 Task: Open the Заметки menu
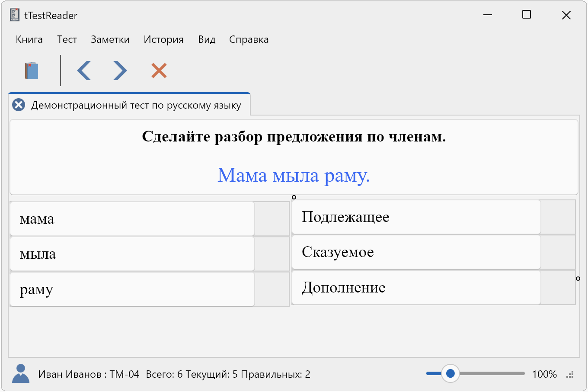pyautogui.click(x=110, y=39)
